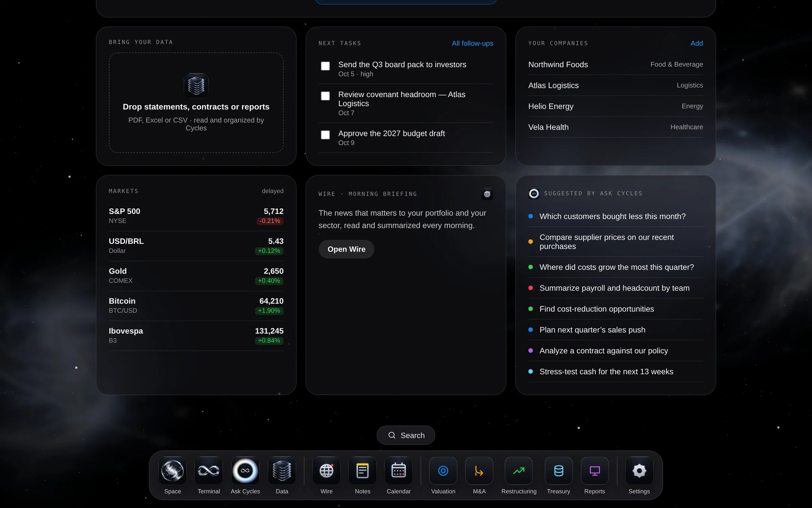Click the USD/BRL market row
The height and width of the screenshot is (508, 812).
[x=196, y=246]
